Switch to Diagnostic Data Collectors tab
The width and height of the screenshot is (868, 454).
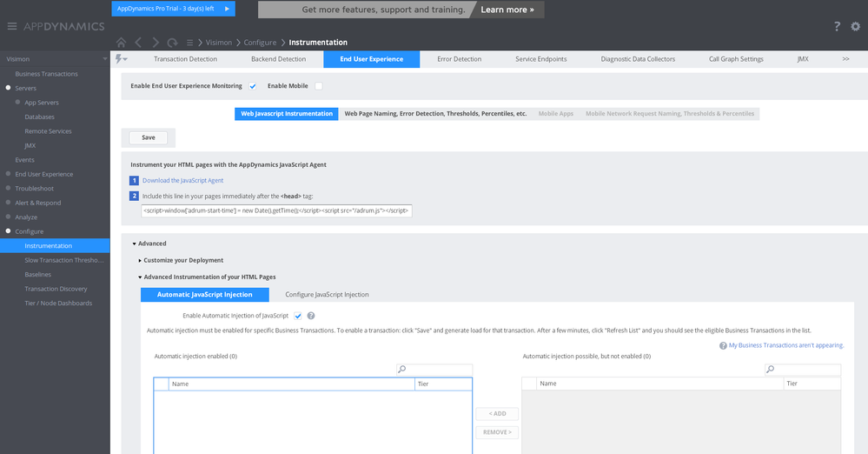click(638, 59)
